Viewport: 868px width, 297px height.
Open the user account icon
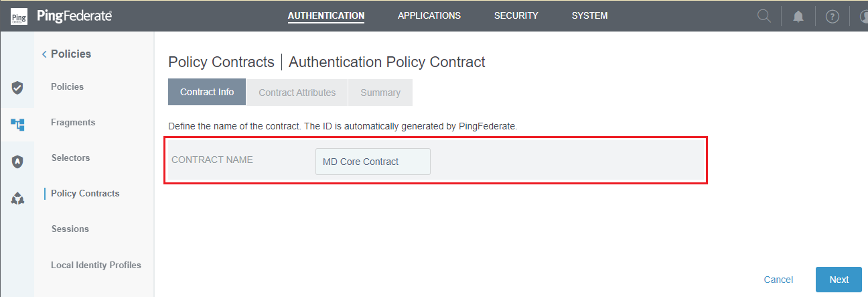click(x=863, y=16)
